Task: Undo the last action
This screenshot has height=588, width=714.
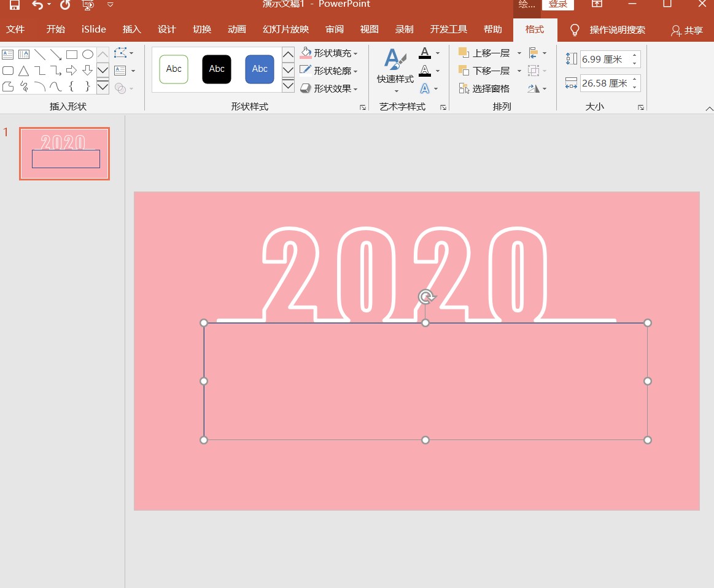Action: pyautogui.click(x=37, y=5)
